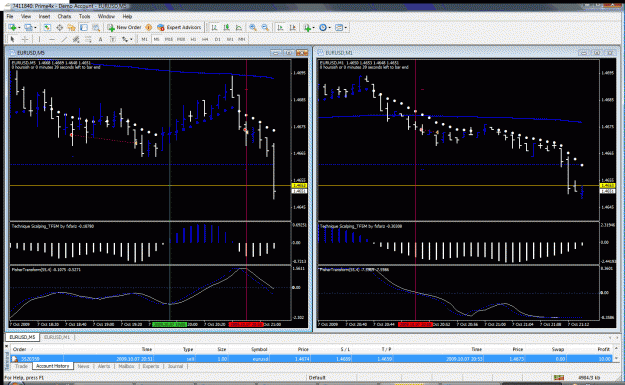625x385 pixels.
Task: Switch to the EURUSD,M5 chart tab
Action: pyautogui.click(x=23, y=337)
